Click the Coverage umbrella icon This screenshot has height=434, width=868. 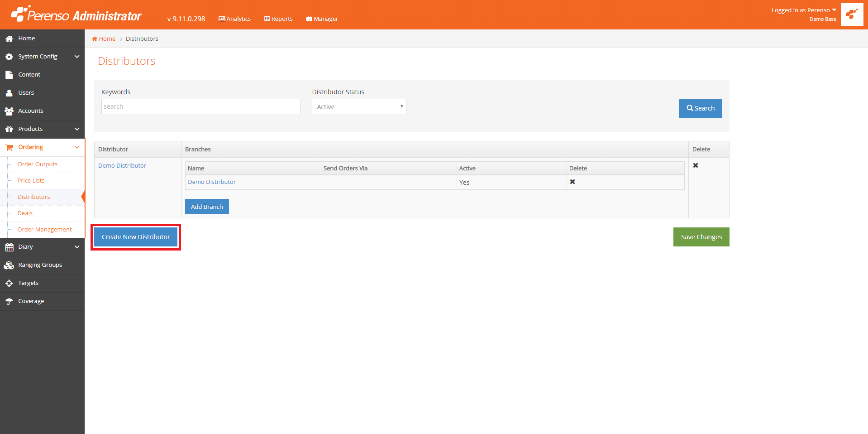9,301
